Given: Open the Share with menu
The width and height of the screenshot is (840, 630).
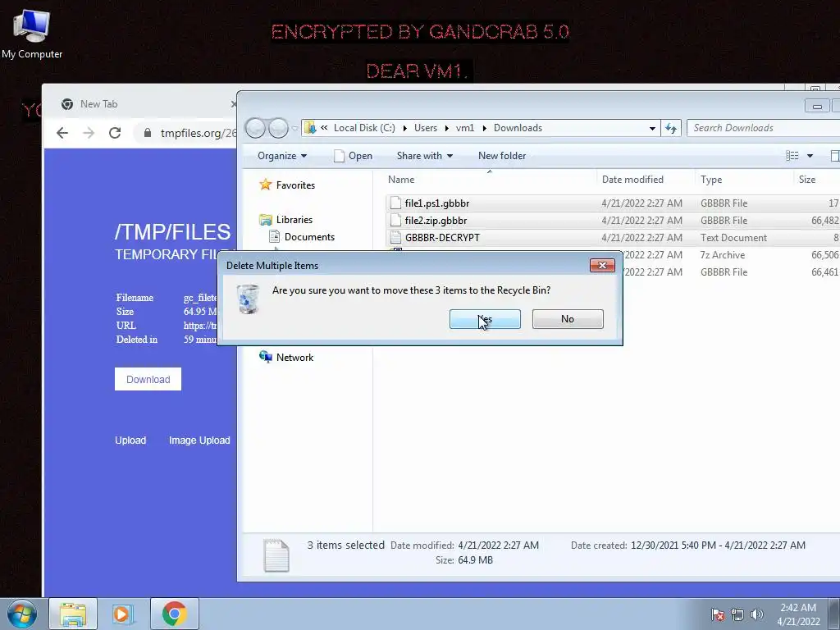Looking at the screenshot, I should tap(424, 156).
